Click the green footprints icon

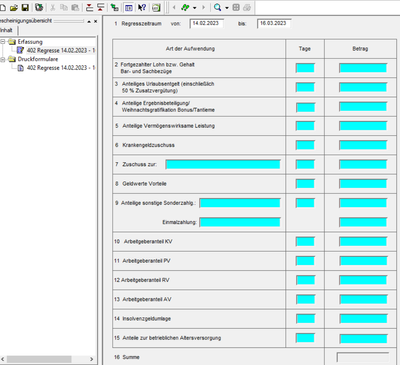(185, 7)
